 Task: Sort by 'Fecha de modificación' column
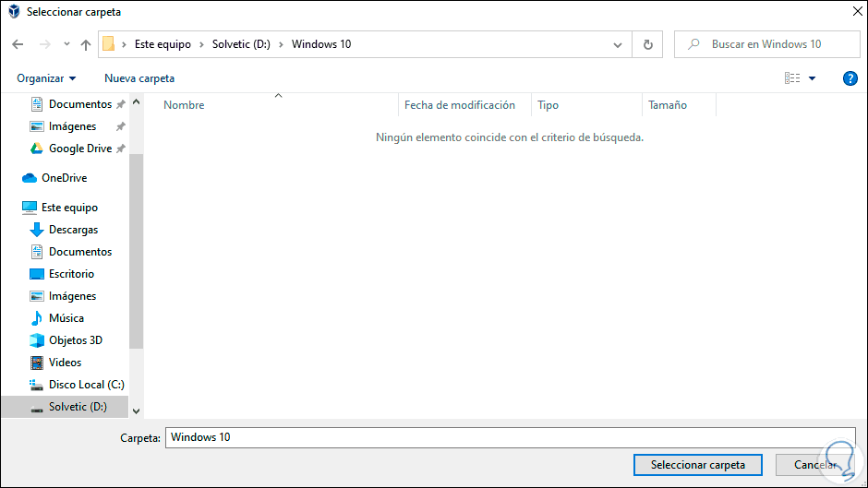point(460,105)
